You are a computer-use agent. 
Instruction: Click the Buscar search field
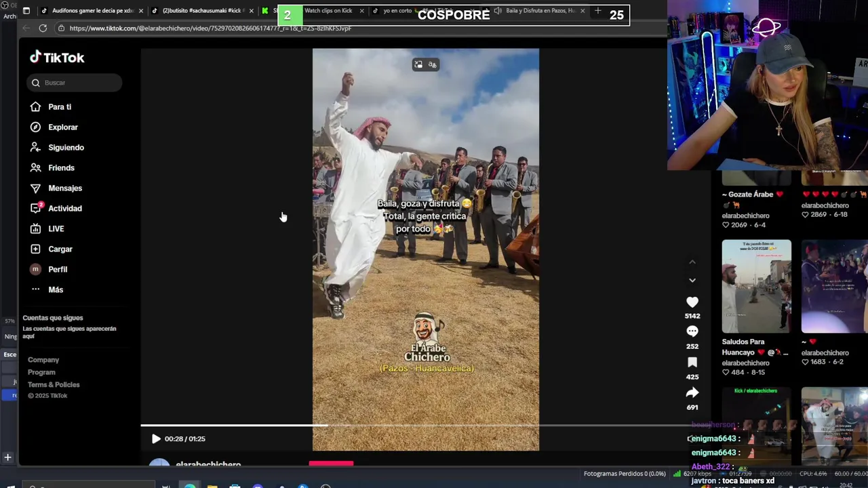[75, 83]
